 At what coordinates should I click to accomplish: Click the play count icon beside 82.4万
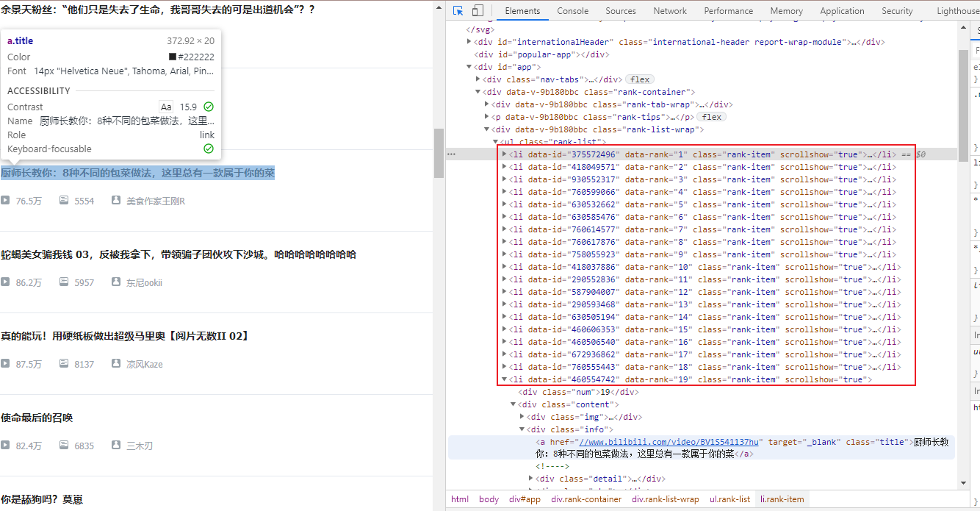pos(5,445)
